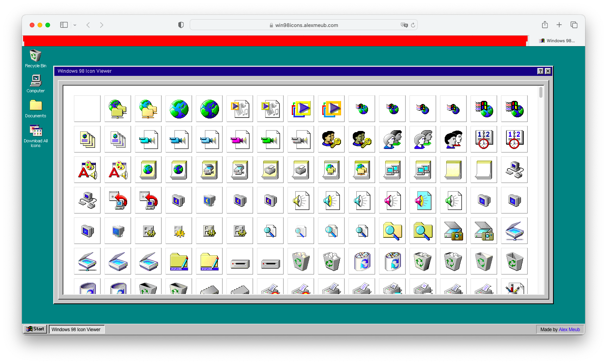This screenshot has height=364, width=607.
Task: Select the yellow speaker sound document icon
Action: coord(301,200)
